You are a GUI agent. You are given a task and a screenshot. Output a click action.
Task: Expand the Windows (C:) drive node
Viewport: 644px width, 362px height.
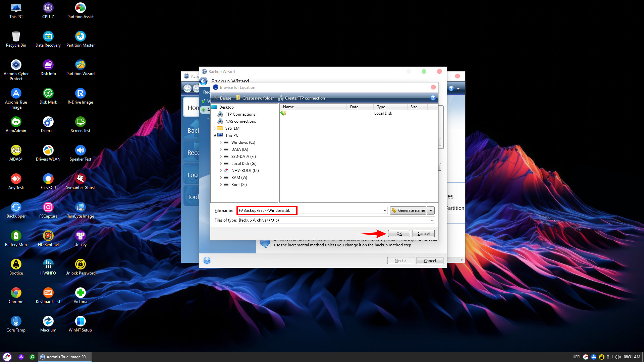click(x=221, y=142)
